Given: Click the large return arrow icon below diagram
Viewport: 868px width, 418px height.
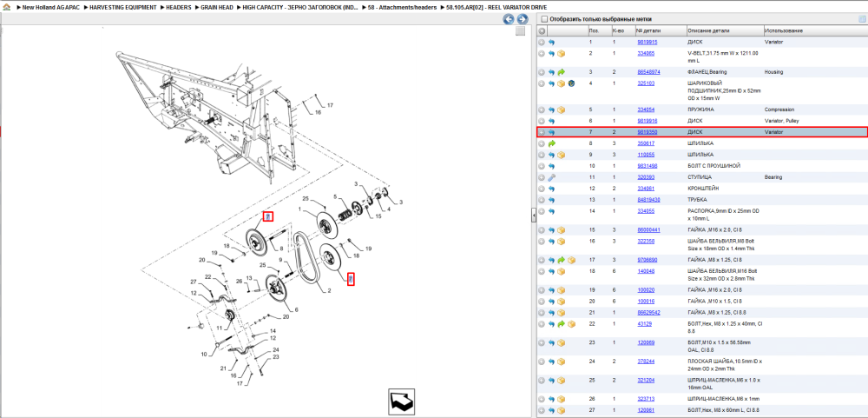Looking at the screenshot, I should 401,401.
